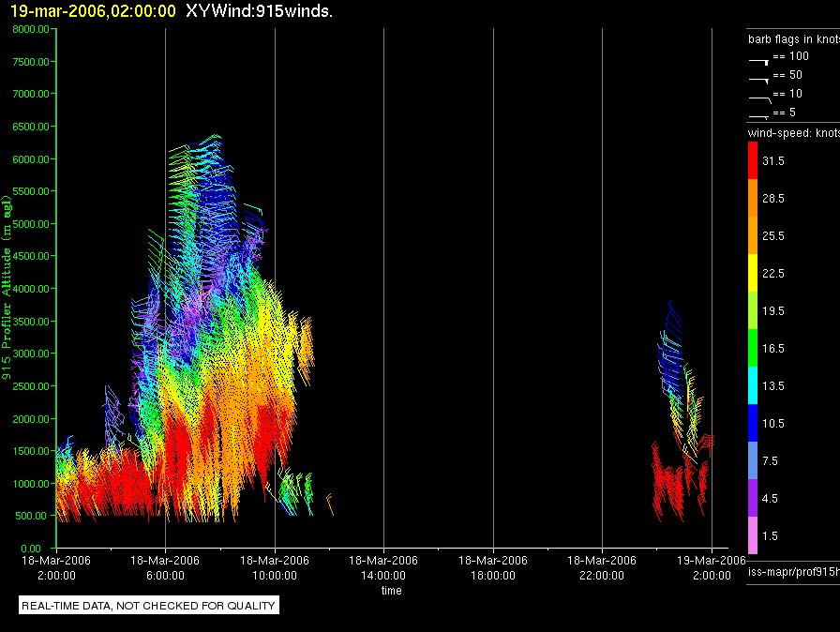Click the 3000.00 altitude tick label
Viewport: 840px width, 632px height.
(x=31, y=354)
